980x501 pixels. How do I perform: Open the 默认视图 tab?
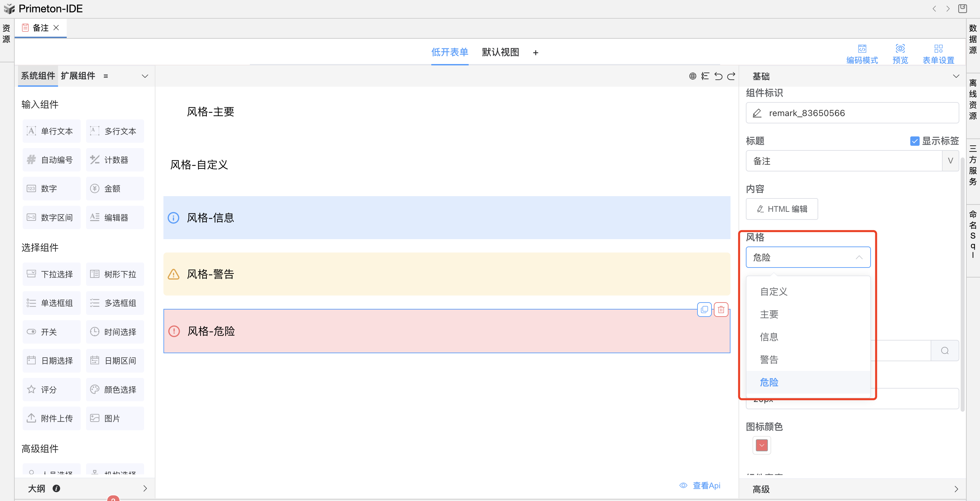click(500, 52)
